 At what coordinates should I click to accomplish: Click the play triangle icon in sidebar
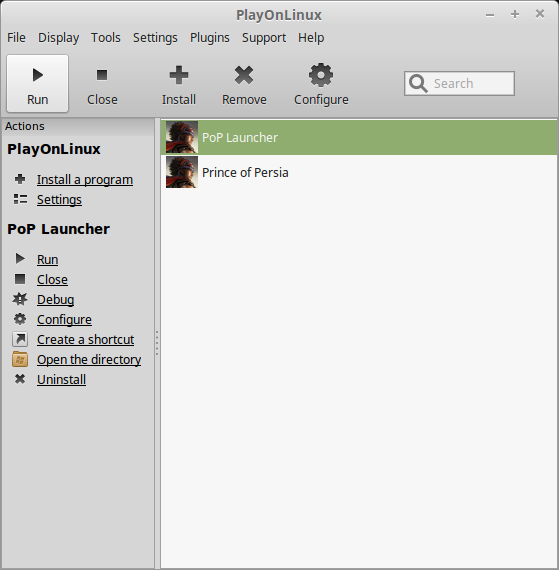pos(20,258)
